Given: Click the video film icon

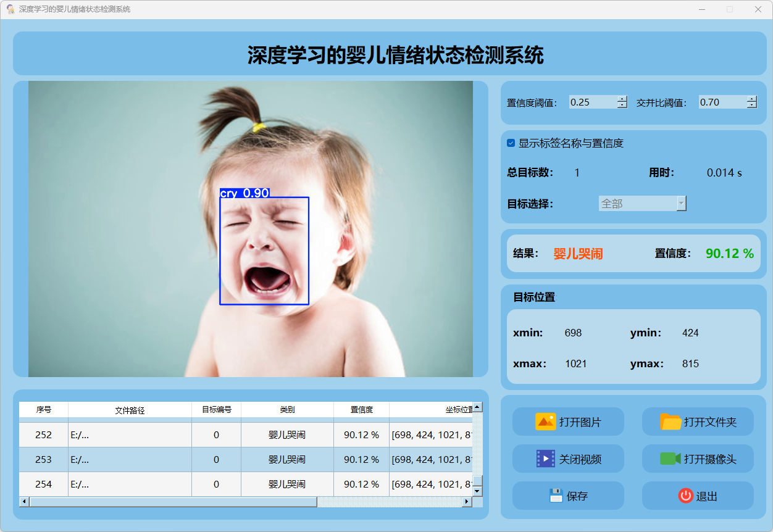Looking at the screenshot, I should point(545,459).
